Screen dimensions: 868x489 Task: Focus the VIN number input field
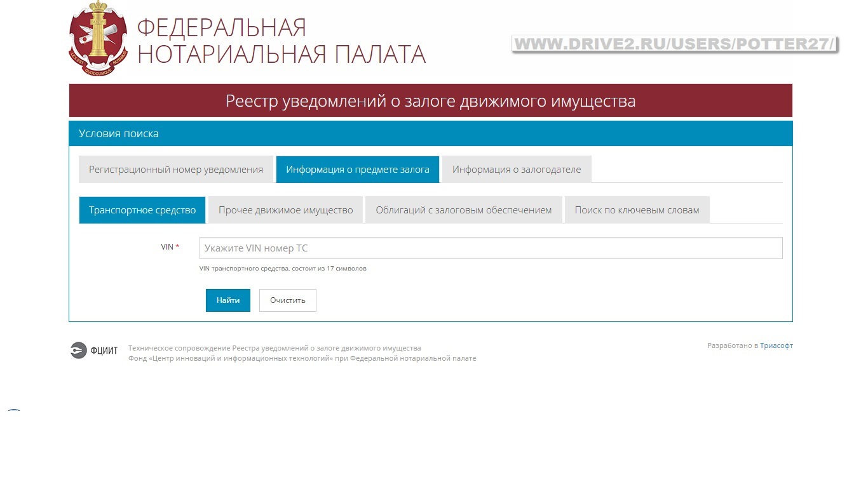491,248
